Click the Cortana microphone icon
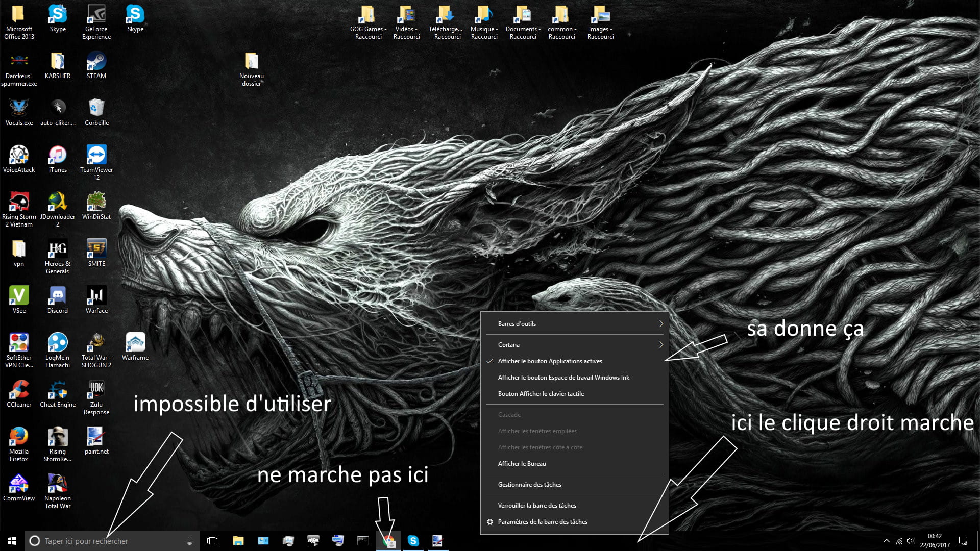Image resolution: width=980 pixels, height=551 pixels. point(189,541)
